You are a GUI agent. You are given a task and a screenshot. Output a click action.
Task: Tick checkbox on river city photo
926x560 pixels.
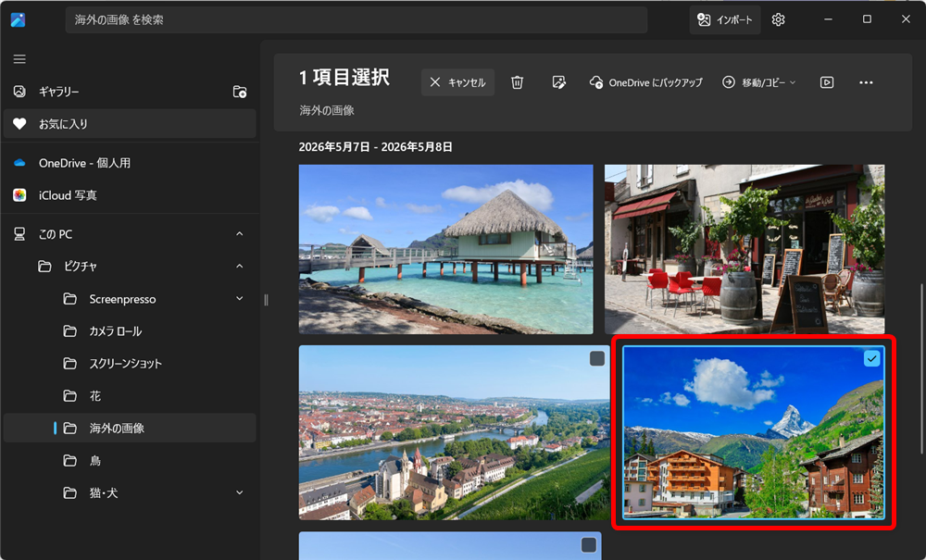click(x=597, y=358)
